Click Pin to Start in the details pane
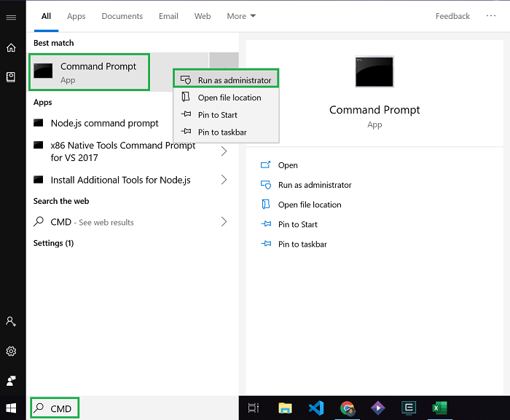Image resolution: width=510 pixels, height=420 pixels. 297,224
